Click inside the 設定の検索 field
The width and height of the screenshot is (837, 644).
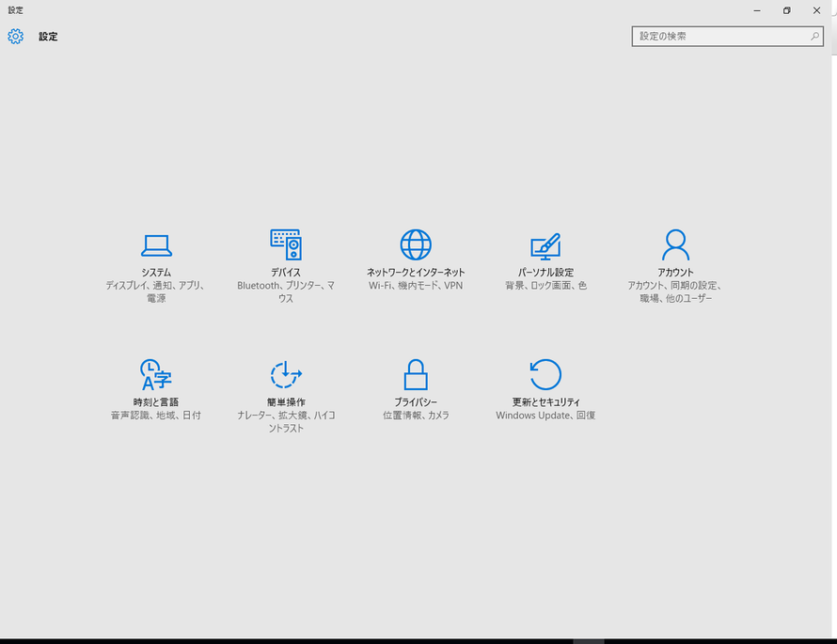tap(728, 37)
